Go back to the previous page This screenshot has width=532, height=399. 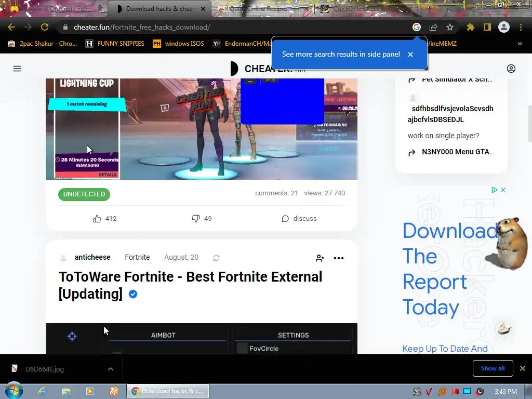pos(11,27)
